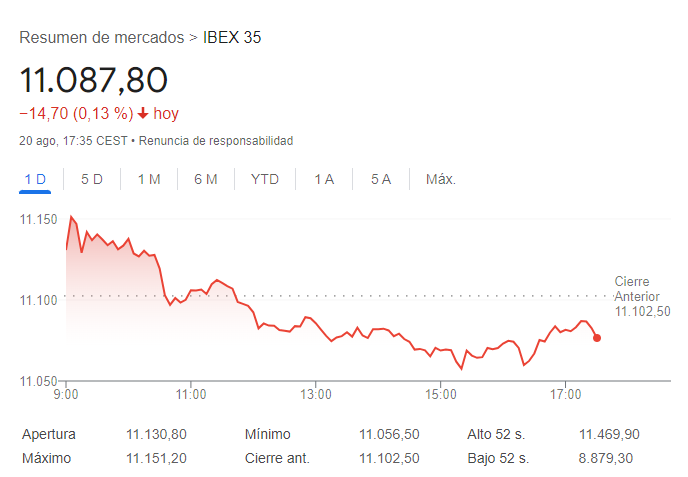This screenshot has width=688, height=477.
Task: Click the 17:00 time axis label
Action: tap(566, 395)
